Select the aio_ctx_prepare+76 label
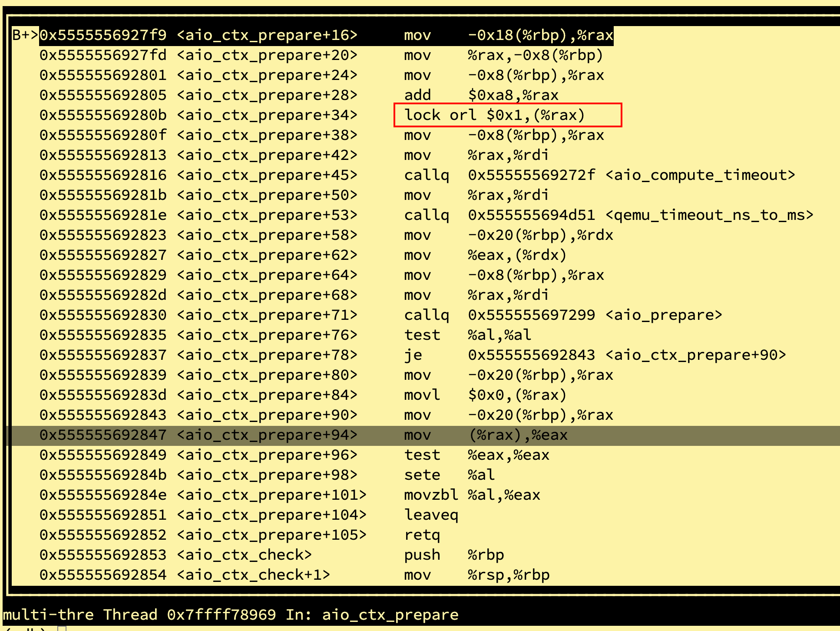The image size is (840, 631). (267, 335)
